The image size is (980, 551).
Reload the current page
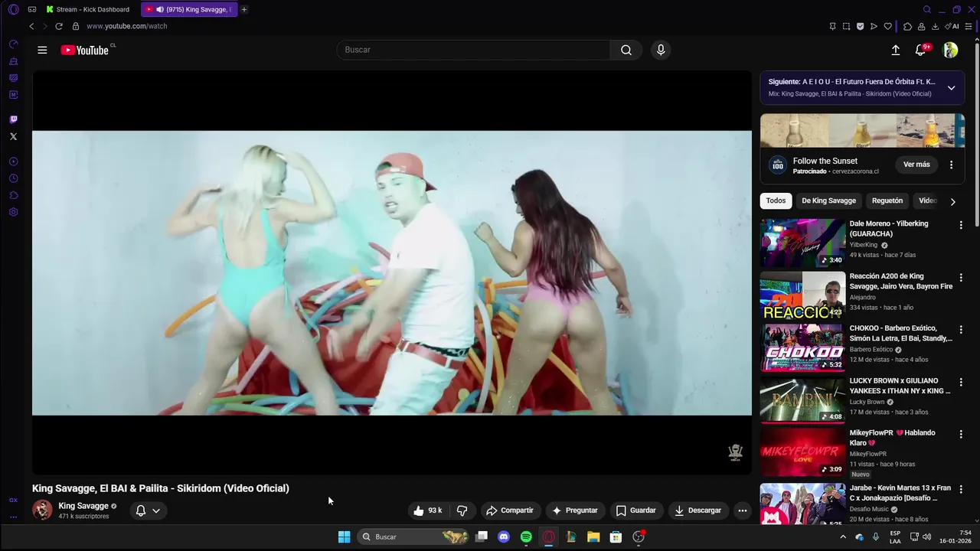tap(58, 26)
